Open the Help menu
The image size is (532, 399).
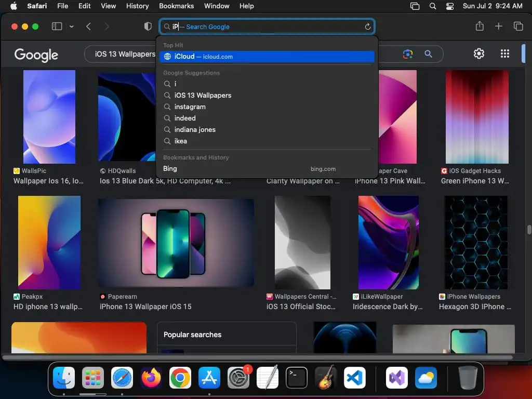(x=247, y=6)
